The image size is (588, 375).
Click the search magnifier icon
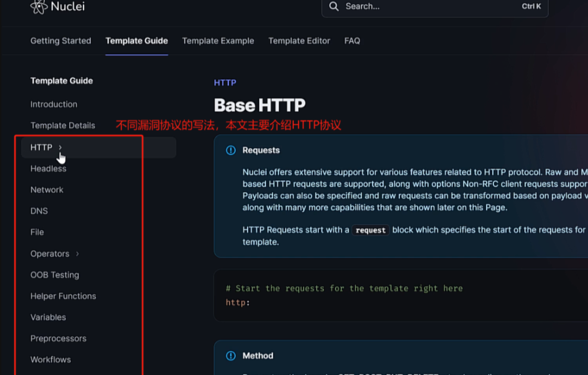pos(333,7)
